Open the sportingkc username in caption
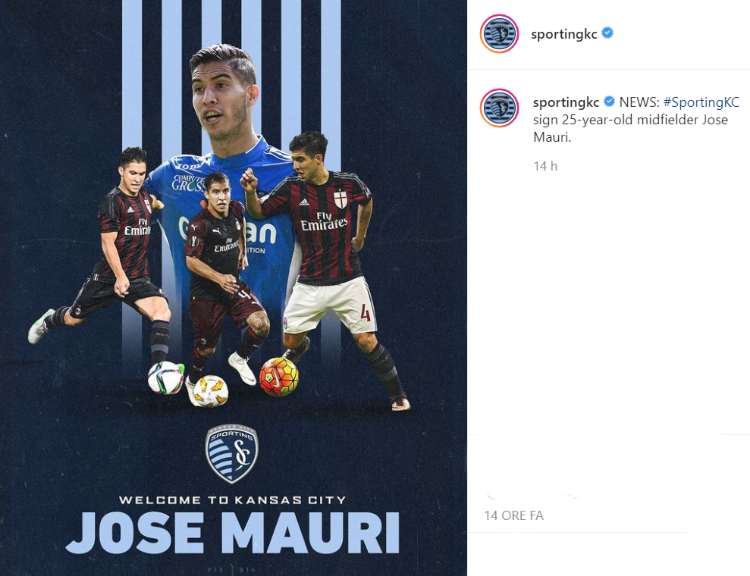 click(566, 102)
